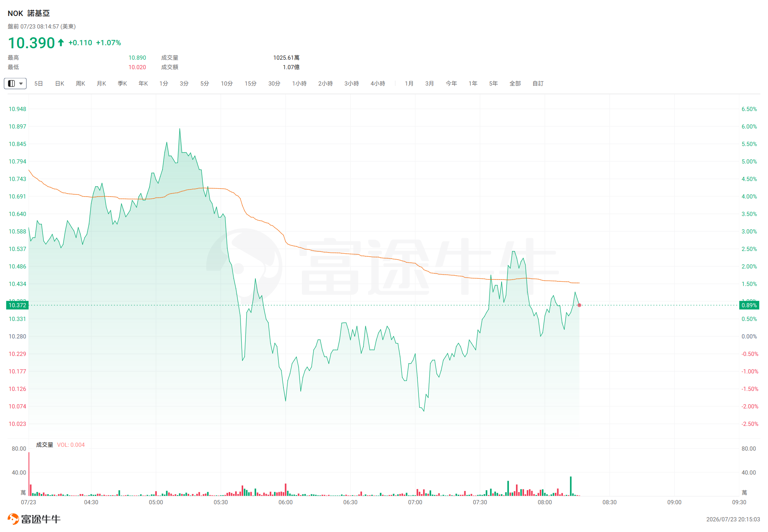The image size is (768, 532).
Task: Switch to the 4小時 interval
Action: (x=378, y=83)
